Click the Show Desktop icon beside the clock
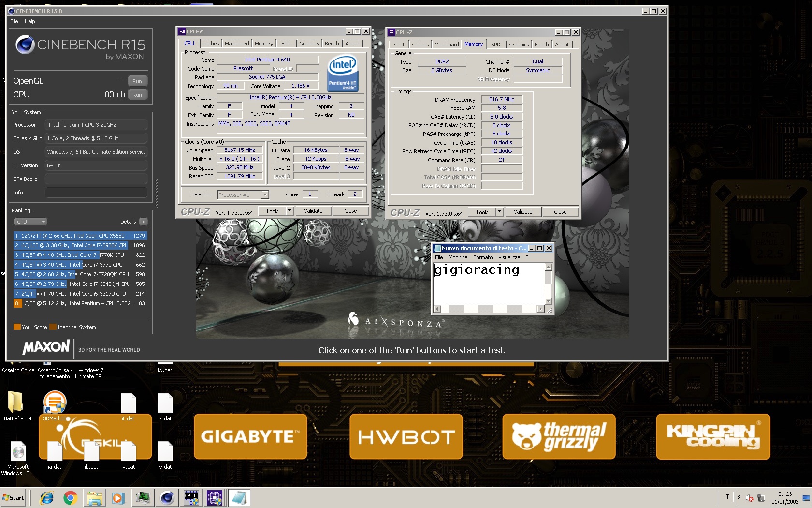Viewport: 812px width, 508px height. pyautogui.click(x=806, y=498)
